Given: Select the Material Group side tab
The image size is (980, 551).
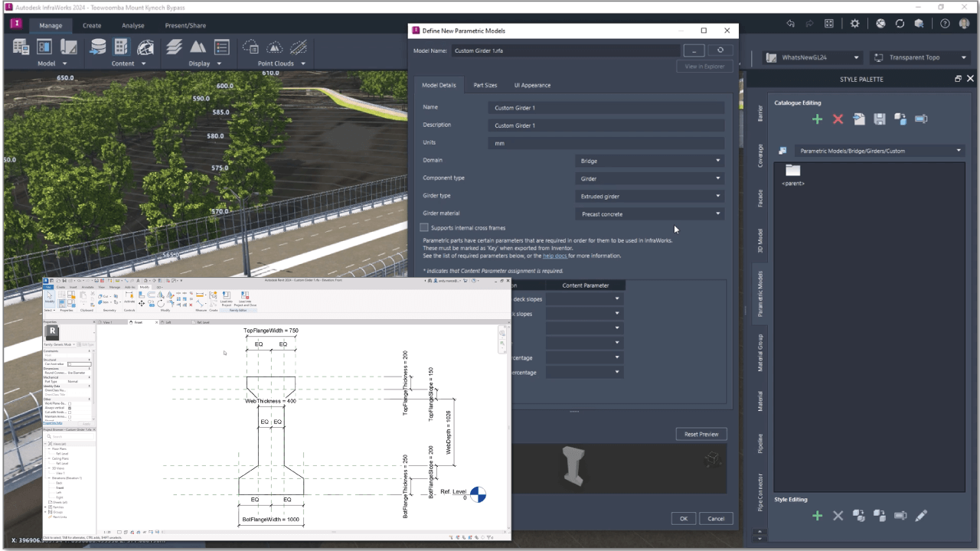Looking at the screenshot, I should (760, 353).
